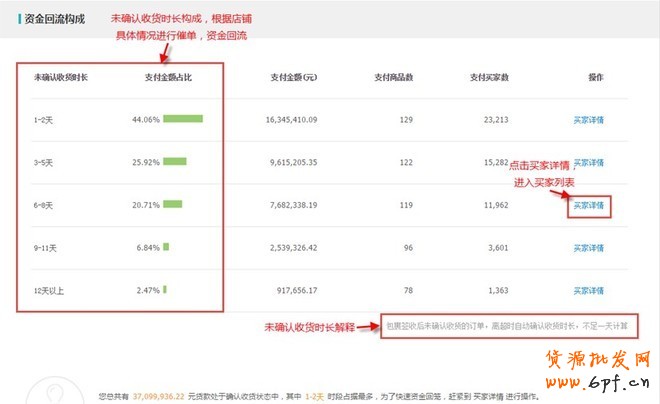Click the 未确认收货时长 column header
The width and height of the screenshot is (660, 404).
(60, 77)
